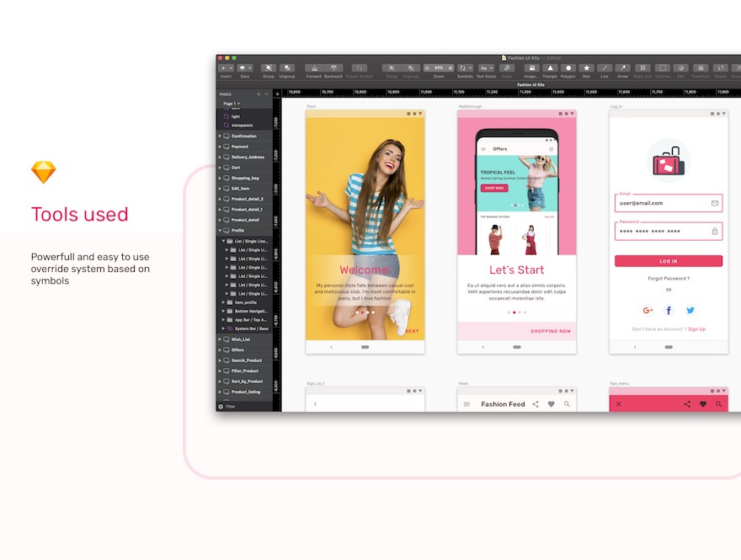
Task: Collapse the Pages list chevron
Action: coord(267,94)
